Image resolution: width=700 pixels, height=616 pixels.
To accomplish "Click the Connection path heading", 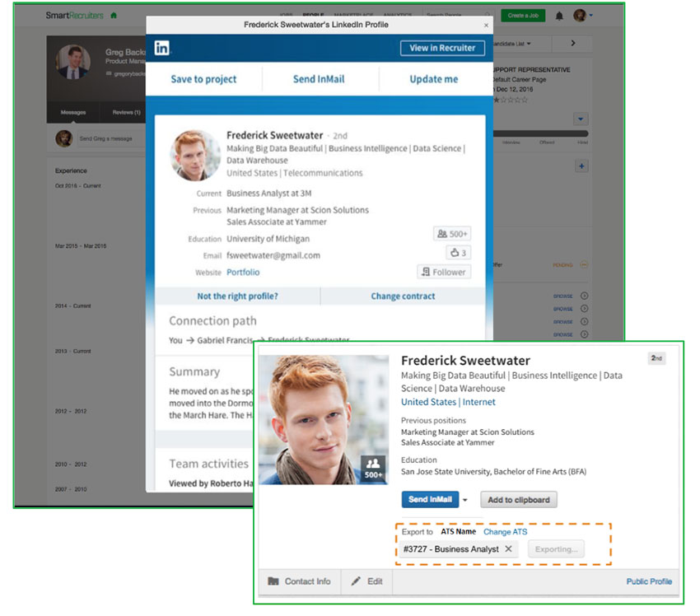I will coord(212,321).
